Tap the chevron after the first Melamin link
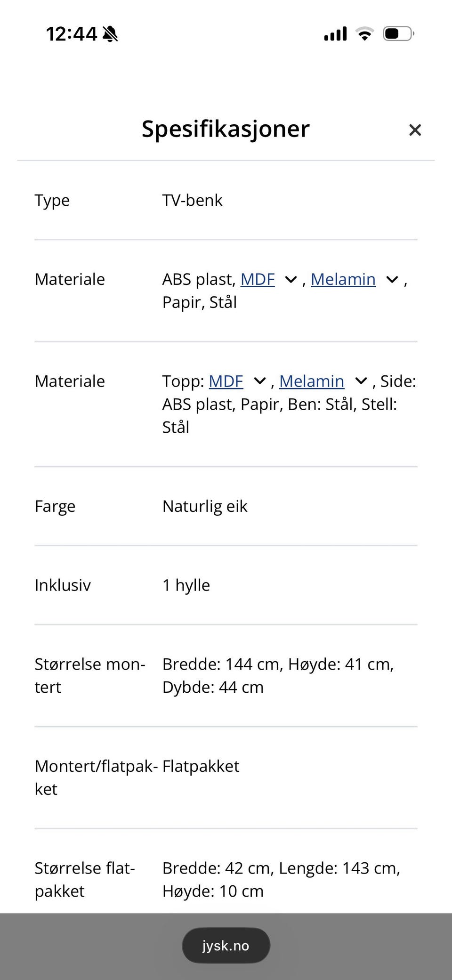 point(391,280)
